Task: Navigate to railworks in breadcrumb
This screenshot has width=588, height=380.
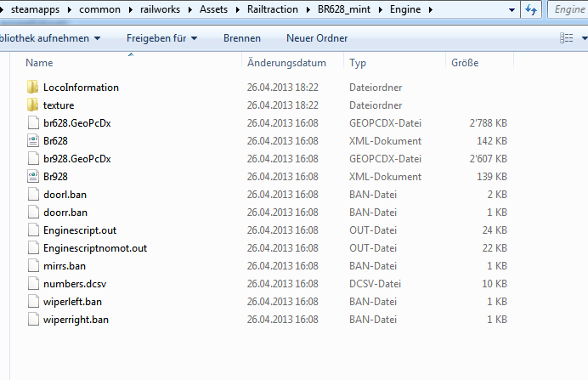Action: pos(160,9)
